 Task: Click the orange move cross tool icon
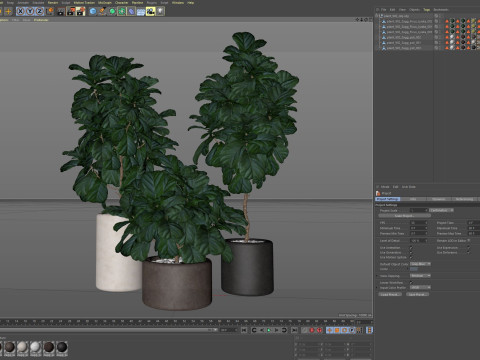coord(8,12)
